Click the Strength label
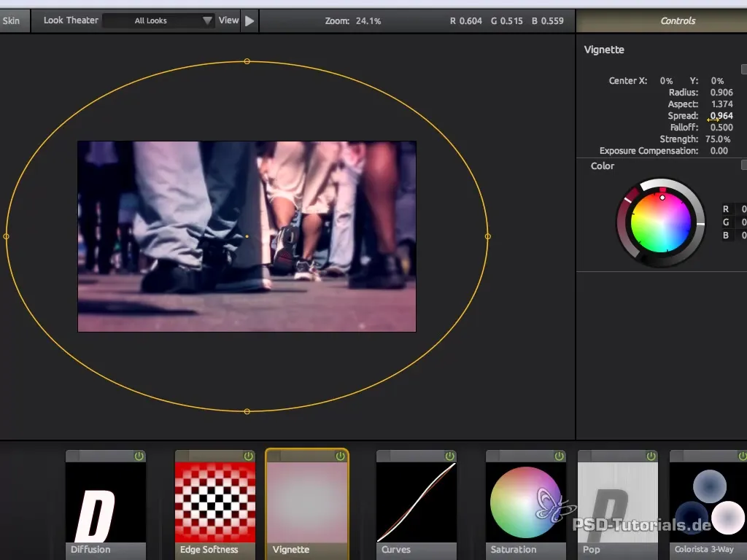Image resolution: width=747 pixels, height=560 pixels. (x=679, y=139)
